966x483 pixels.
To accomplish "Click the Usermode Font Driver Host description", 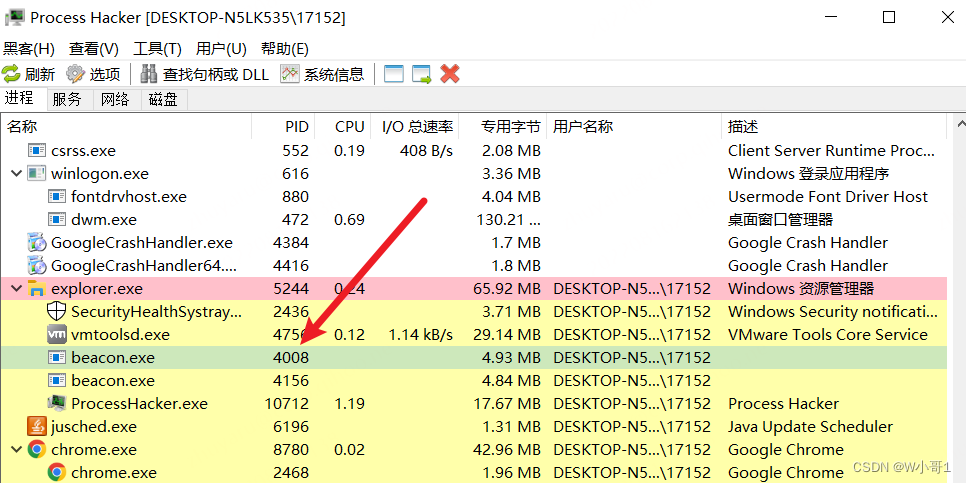I will click(827, 197).
